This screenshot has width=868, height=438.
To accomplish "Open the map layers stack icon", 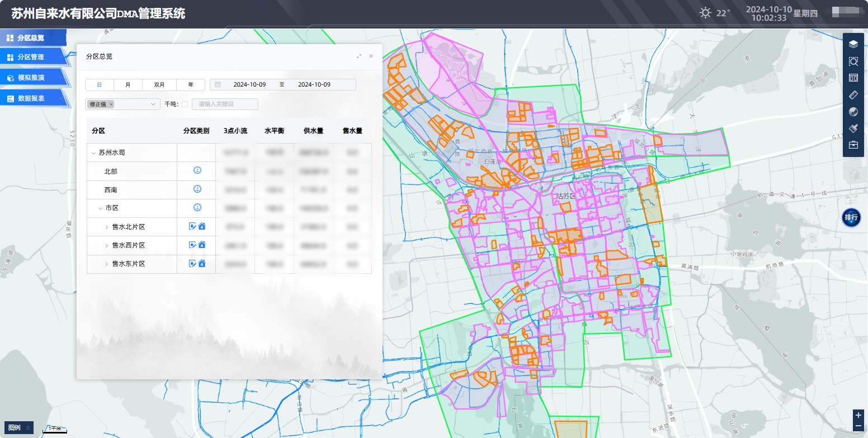I will click(x=853, y=44).
